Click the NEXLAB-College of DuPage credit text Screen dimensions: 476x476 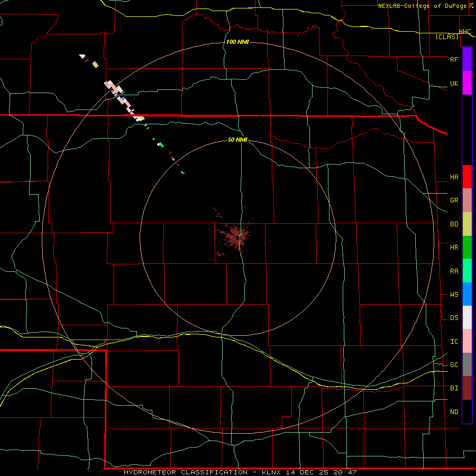tap(422, 6)
